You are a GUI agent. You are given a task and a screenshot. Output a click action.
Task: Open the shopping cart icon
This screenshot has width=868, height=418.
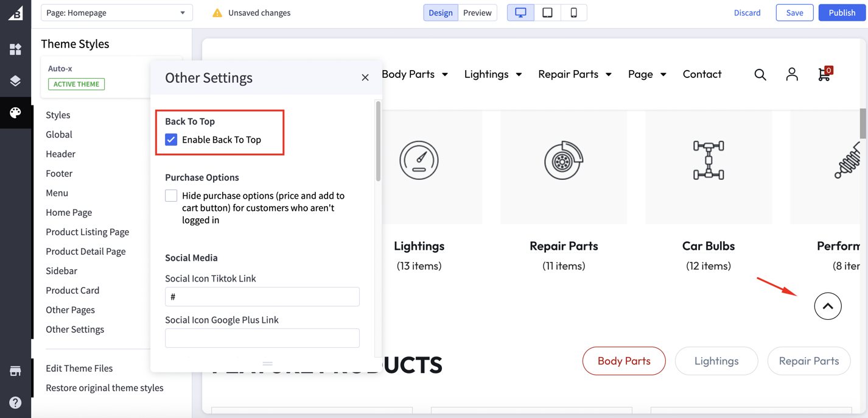pos(824,74)
